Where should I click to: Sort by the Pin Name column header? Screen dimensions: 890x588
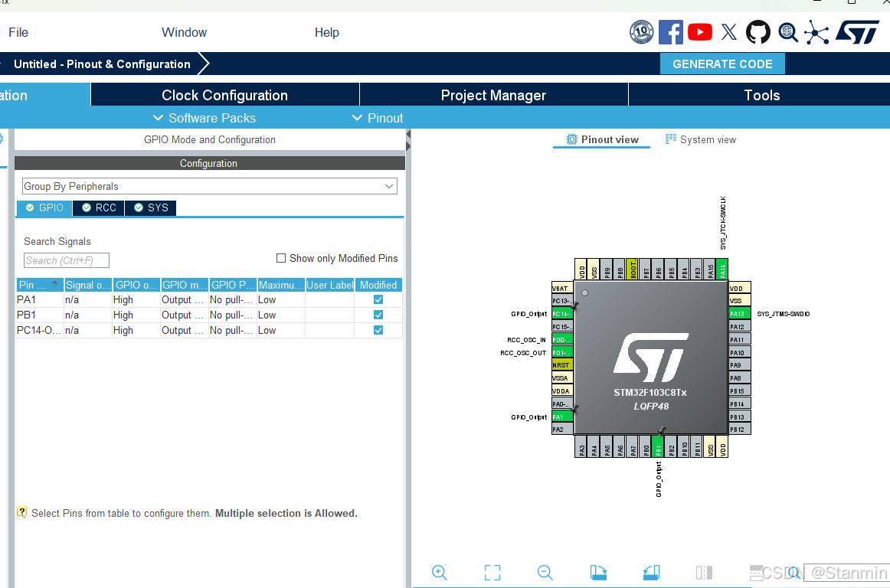(39, 285)
